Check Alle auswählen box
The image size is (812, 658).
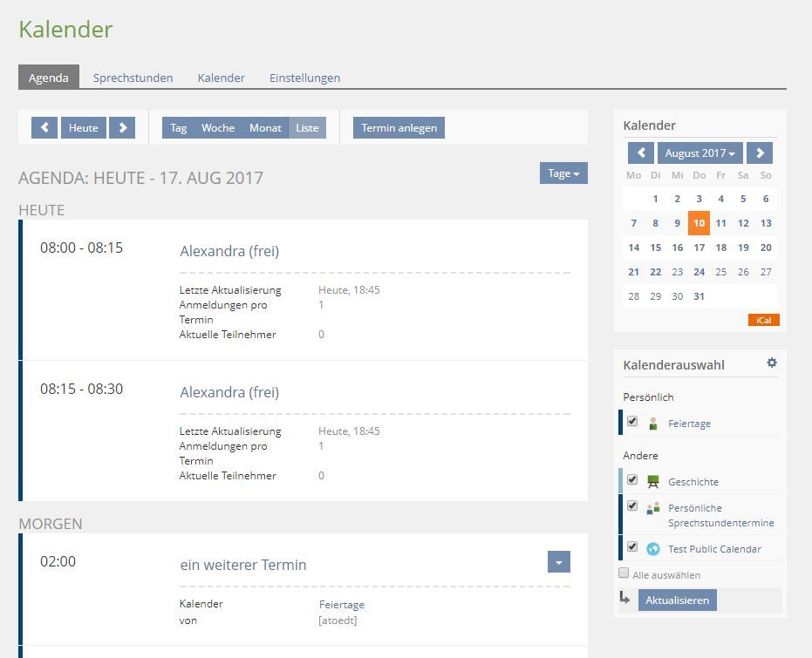624,573
